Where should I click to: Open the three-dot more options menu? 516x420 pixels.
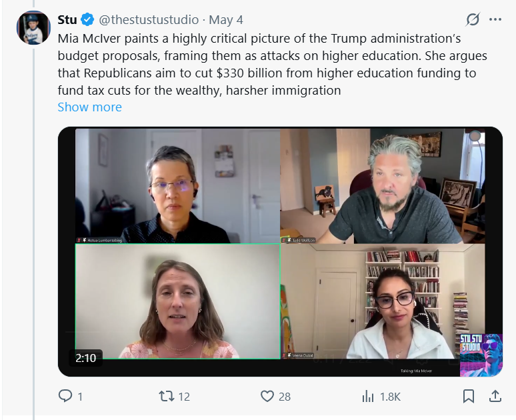click(495, 19)
